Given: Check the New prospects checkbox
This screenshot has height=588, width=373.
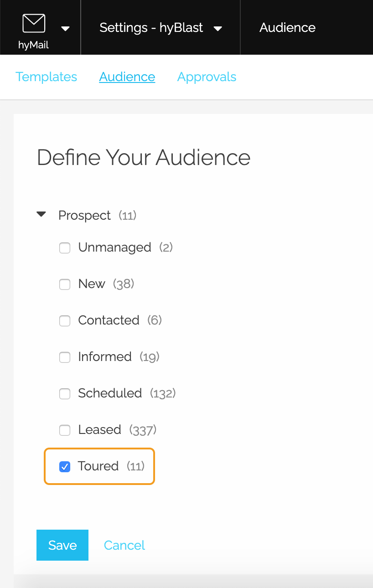Looking at the screenshot, I should coord(65,284).
